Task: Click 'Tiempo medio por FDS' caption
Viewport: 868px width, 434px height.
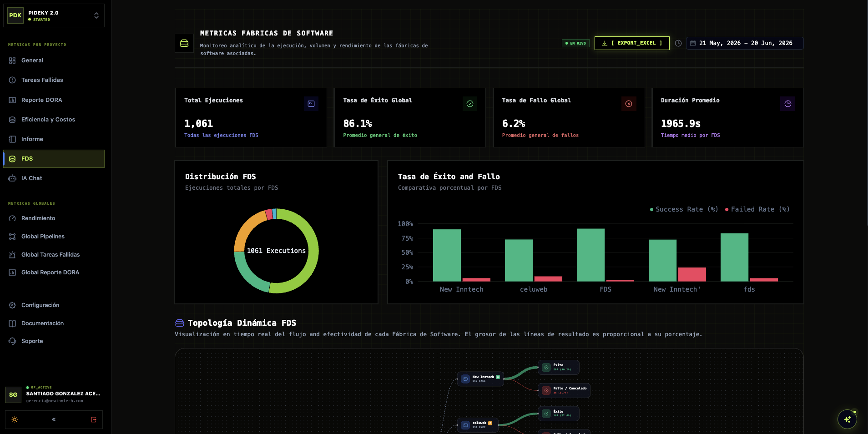Action: click(691, 136)
